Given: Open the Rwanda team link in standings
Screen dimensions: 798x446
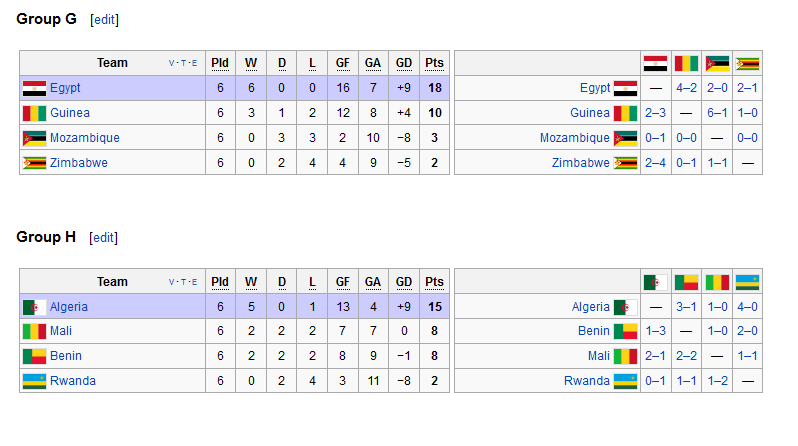Looking at the screenshot, I should pos(73,381).
